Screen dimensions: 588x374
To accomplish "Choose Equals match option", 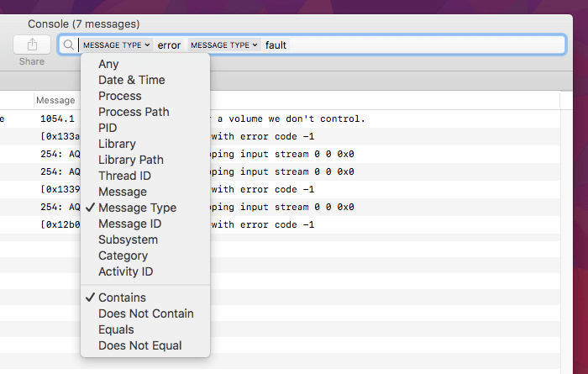I will click(145, 329).
